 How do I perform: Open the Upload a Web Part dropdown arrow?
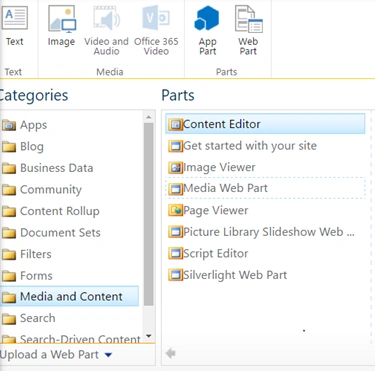pyautogui.click(x=108, y=355)
